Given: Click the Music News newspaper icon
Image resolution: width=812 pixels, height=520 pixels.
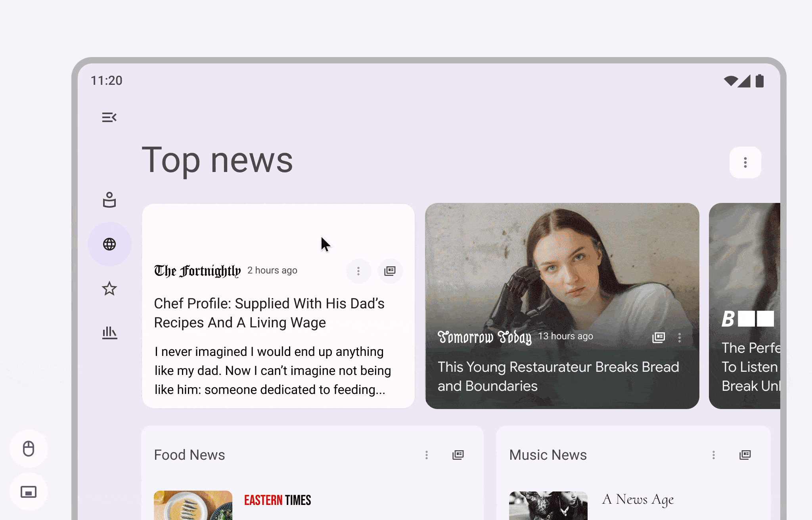Looking at the screenshot, I should pos(745,455).
